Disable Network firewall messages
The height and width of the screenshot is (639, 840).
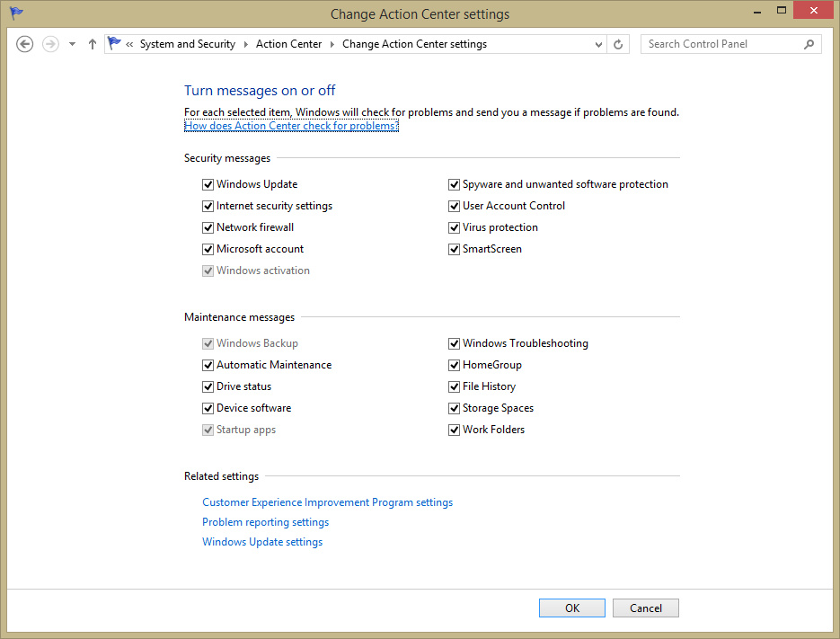point(208,227)
